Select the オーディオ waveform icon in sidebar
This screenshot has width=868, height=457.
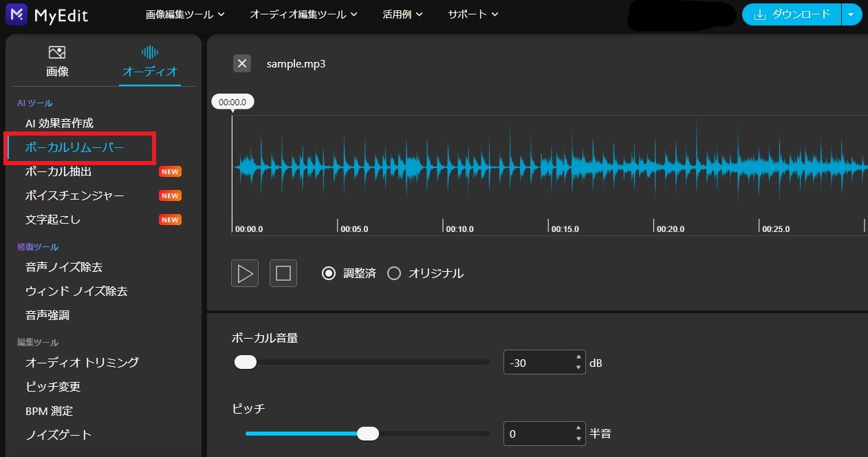149,52
